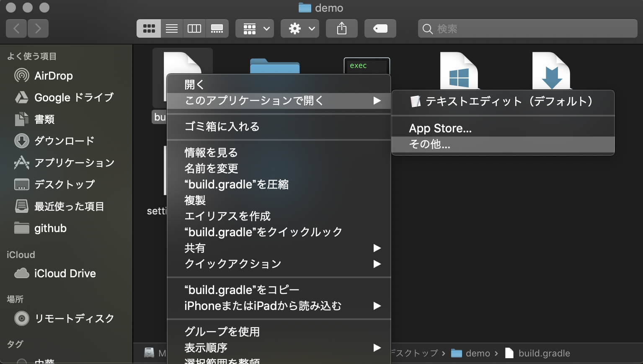The height and width of the screenshot is (364, 643).
Task: Choose 複製 in context menu
Action: coord(279,200)
